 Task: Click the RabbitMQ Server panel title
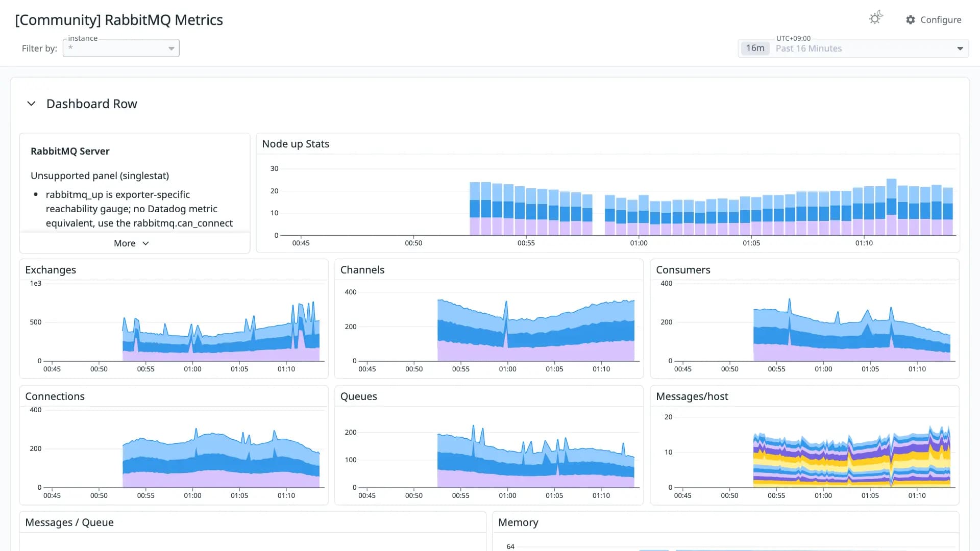click(70, 151)
